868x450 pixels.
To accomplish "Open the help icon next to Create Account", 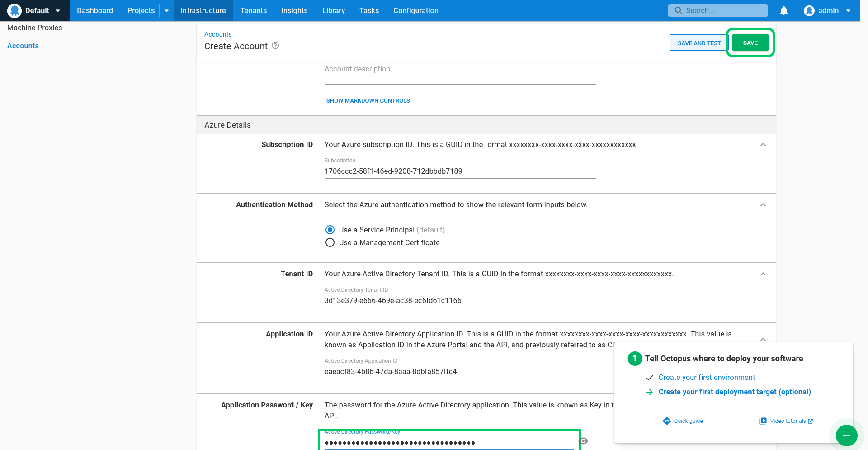I will pyautogui.click(x=275, y=46).
